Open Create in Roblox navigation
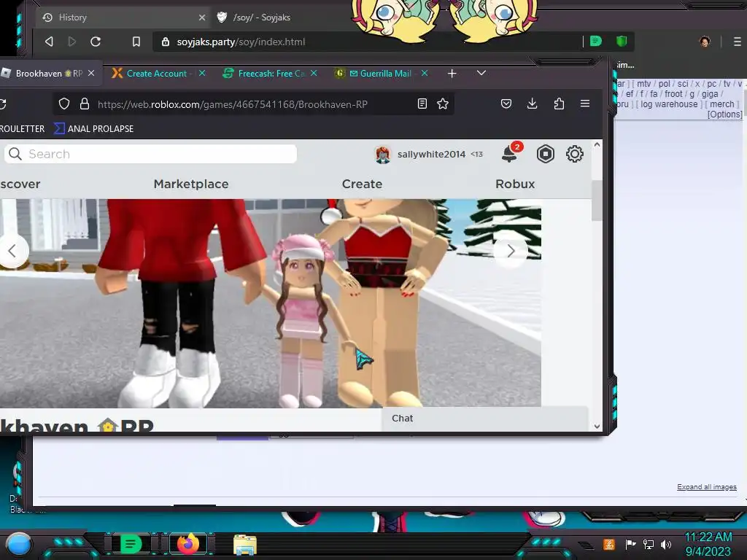 click(x=362, y=184)
